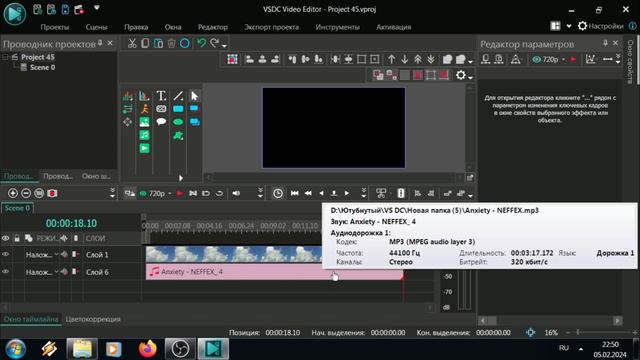Select the Line drawing tool

click(178, 96)
